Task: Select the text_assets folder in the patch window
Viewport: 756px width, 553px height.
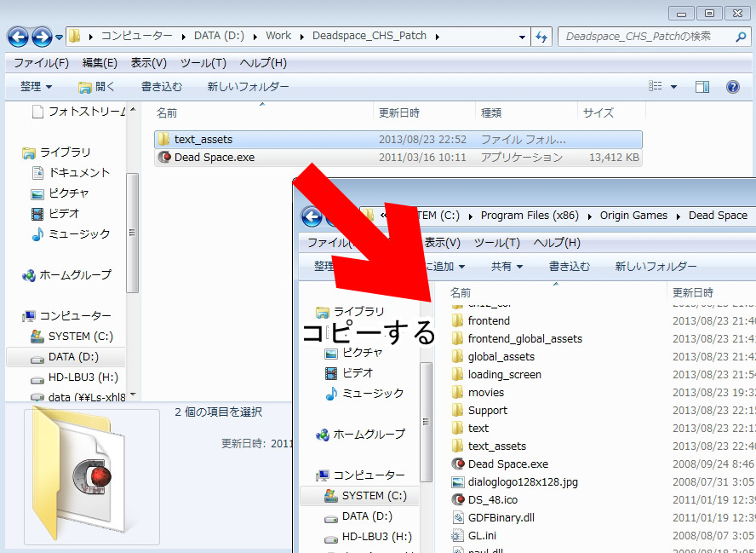Action: click(398, 140)
